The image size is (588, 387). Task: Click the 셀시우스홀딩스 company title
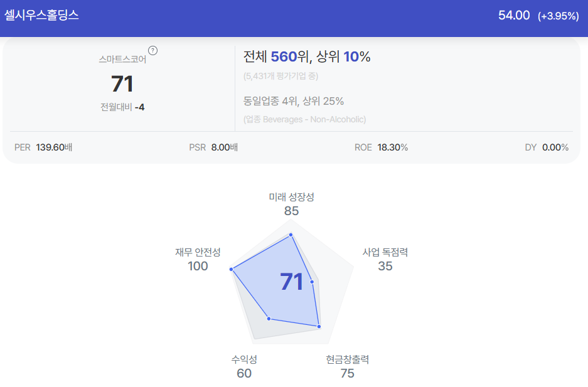click(41, 15)
